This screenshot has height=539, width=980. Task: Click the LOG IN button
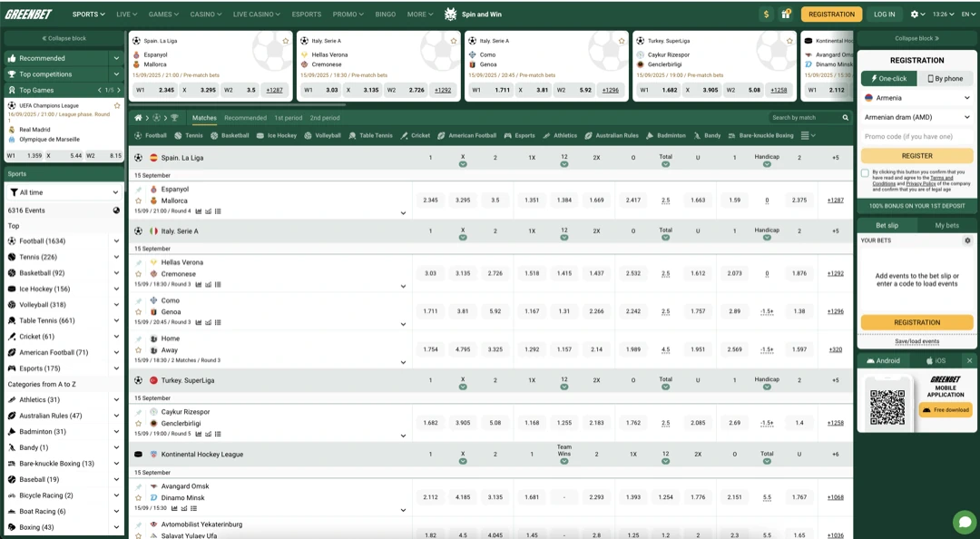(x=885, y=14)
